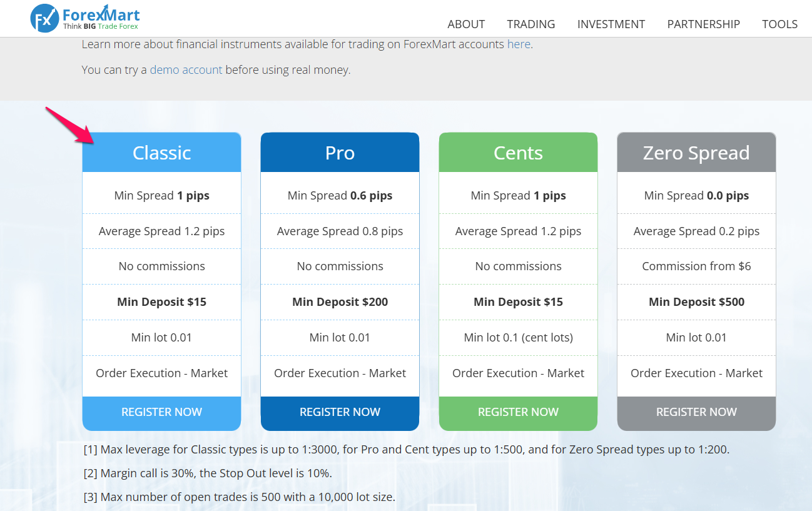Image resolution: width=812 pixels, height=511 pixels.
Task: Click 'Min Deposit $500' text
Action: [696, 302]
